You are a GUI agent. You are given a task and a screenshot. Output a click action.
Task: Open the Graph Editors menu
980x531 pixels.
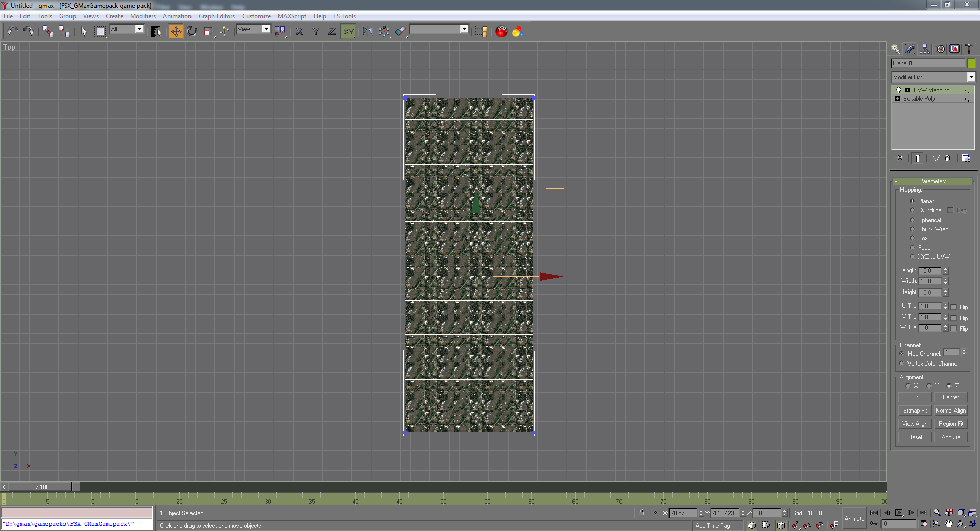(217, 16)
